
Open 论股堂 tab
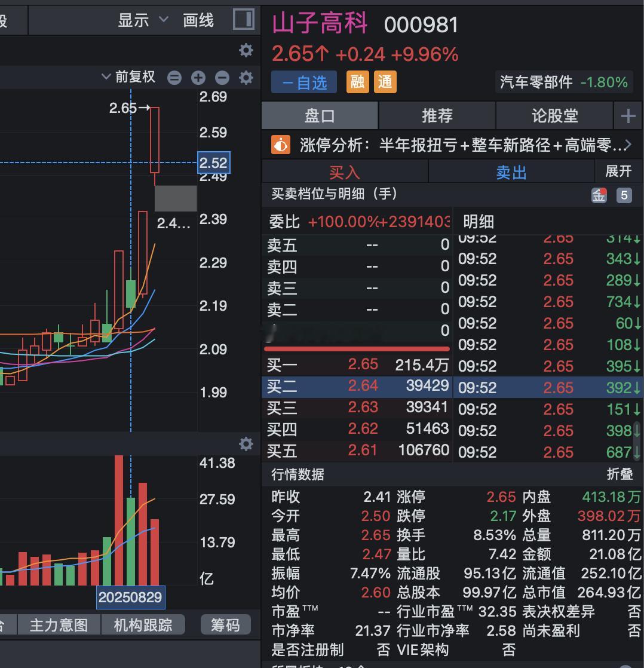[x=554, y=115]
